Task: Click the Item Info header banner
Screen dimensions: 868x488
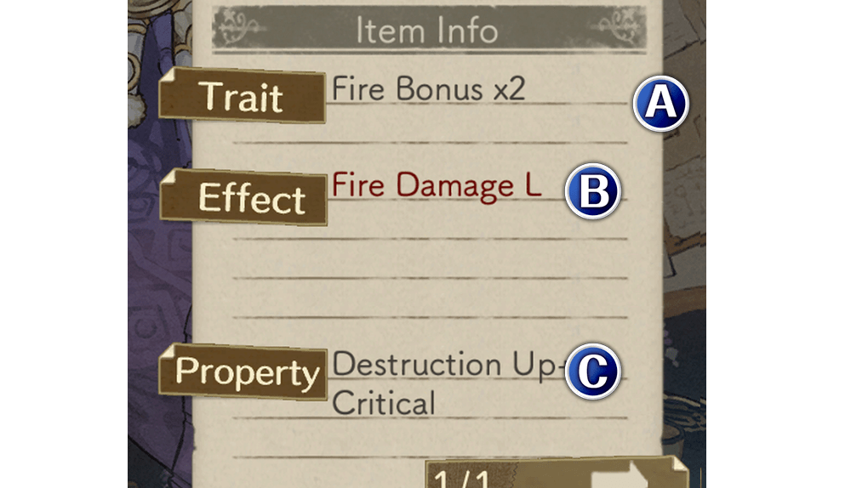Action: tap(429, 29)
